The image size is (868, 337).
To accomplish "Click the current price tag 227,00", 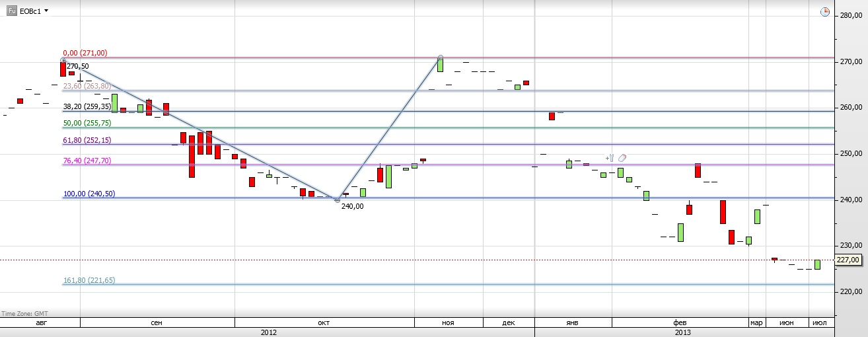I will [848, 260].
